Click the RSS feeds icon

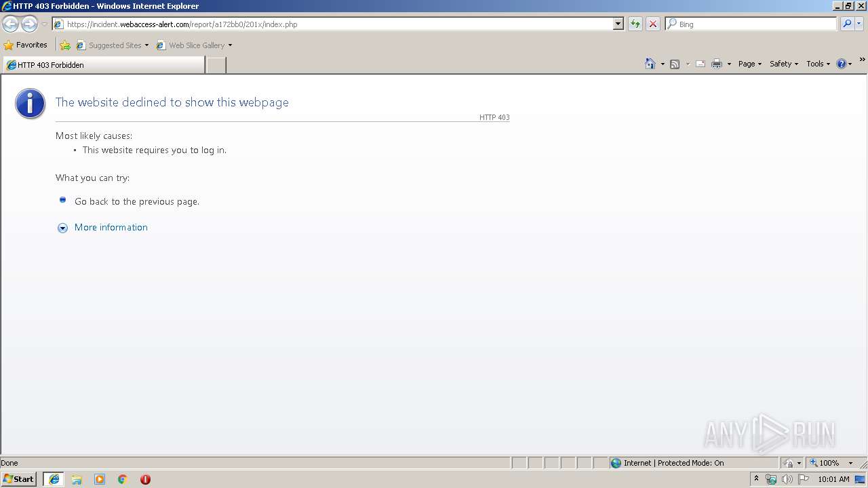click(675, 64)
